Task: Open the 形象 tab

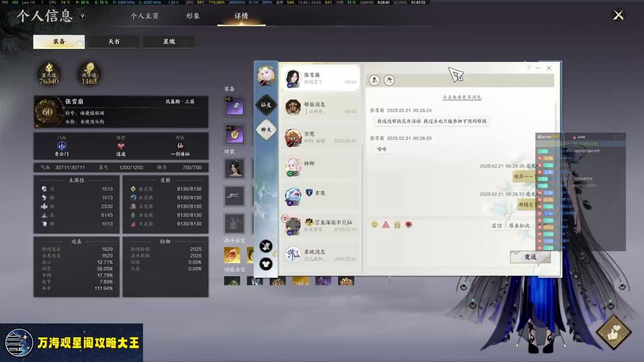Action: (193, 16)
